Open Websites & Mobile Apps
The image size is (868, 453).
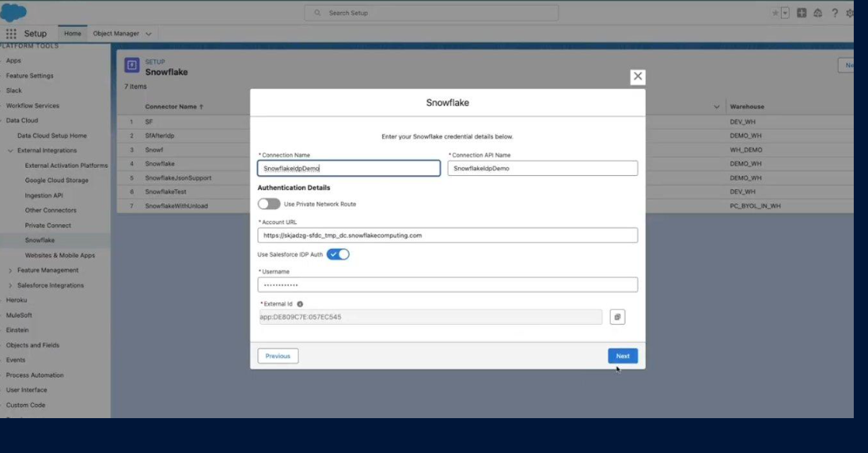(60, 255)
